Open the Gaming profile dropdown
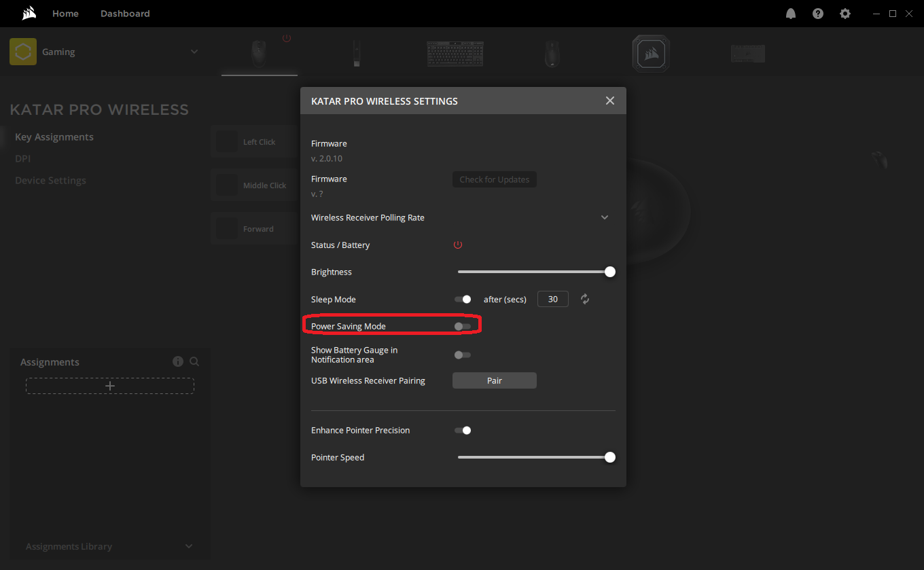This screenshot has height=570, width=924. 194,51
